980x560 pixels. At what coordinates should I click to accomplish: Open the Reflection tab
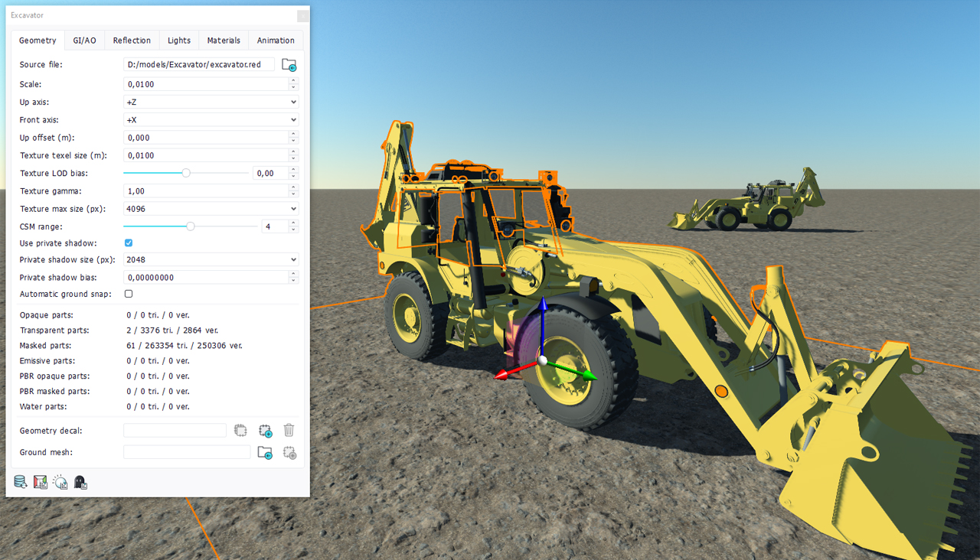132,41
